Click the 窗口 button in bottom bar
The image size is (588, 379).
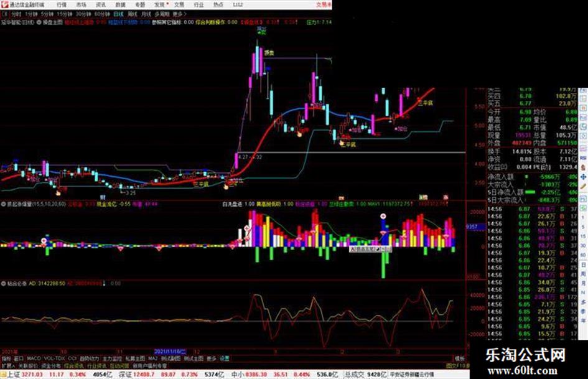[19, 358]
